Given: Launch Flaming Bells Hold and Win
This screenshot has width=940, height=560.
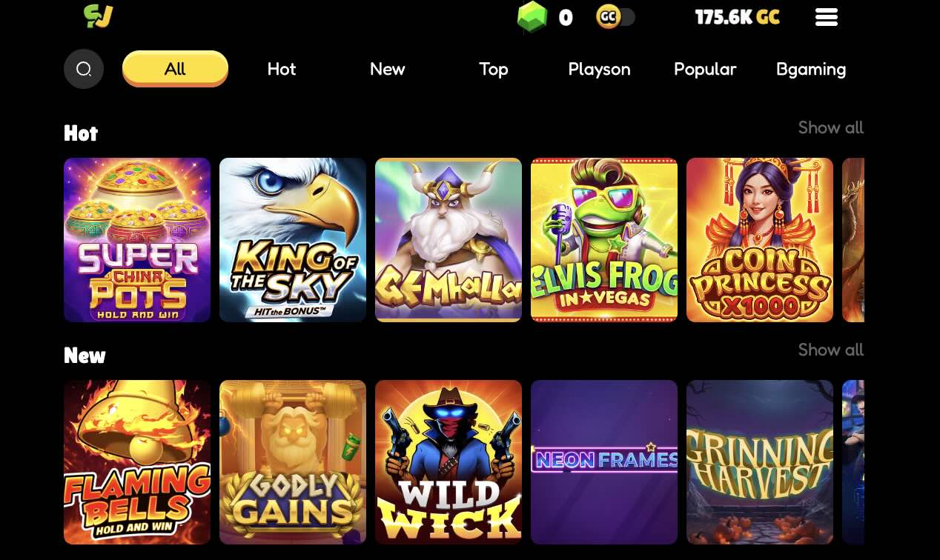Looking at the screenshot, I should [x=137, y=462].
